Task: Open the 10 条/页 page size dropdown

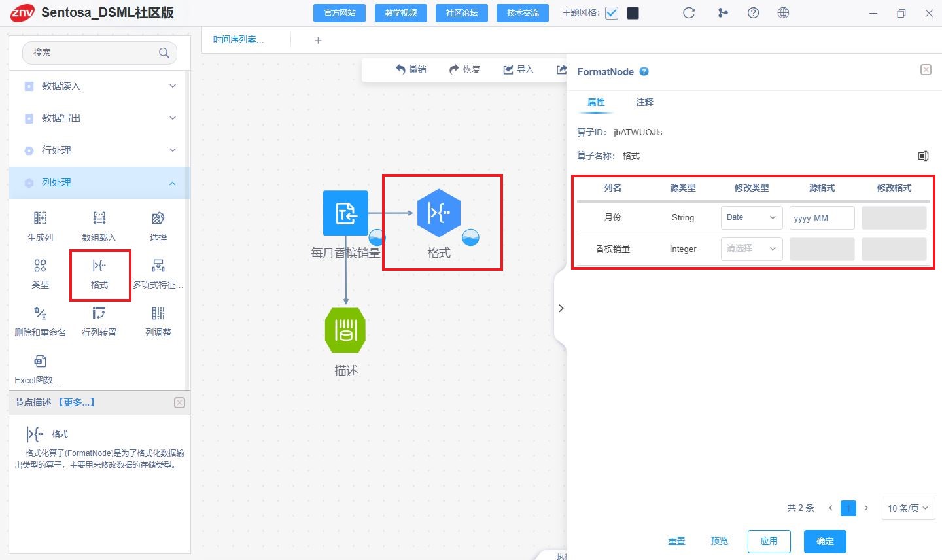Action: click(908, 508)
